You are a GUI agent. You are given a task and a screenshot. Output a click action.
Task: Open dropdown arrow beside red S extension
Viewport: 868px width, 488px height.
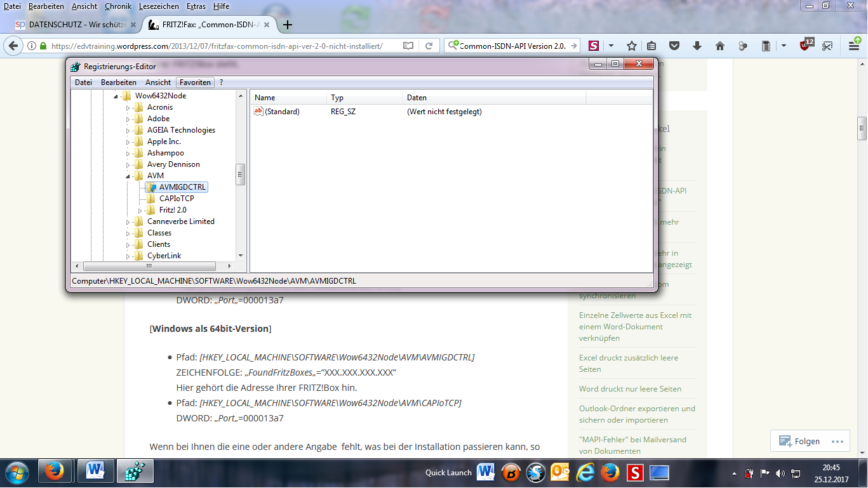pos(611,46)
